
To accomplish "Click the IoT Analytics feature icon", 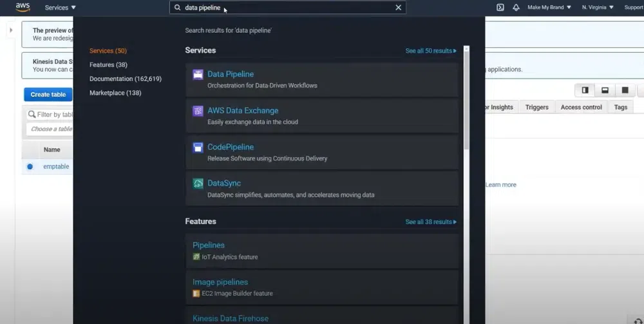I will click(196, 256).
